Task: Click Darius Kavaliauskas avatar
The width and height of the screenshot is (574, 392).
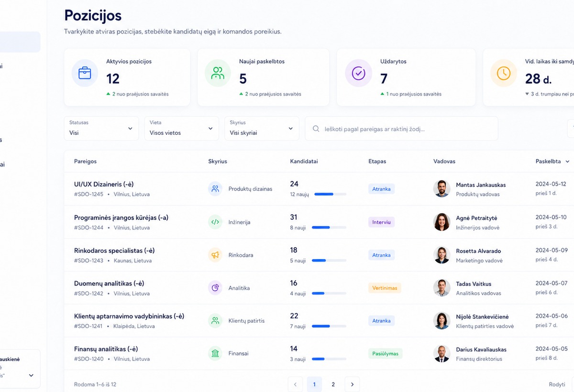Action: point(442,353)
